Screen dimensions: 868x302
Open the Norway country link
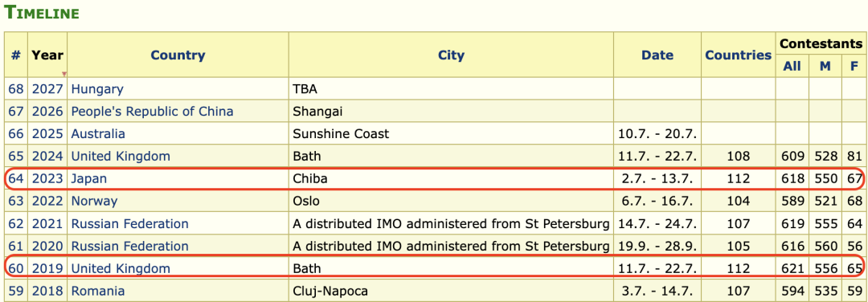(x=94, y=201)
